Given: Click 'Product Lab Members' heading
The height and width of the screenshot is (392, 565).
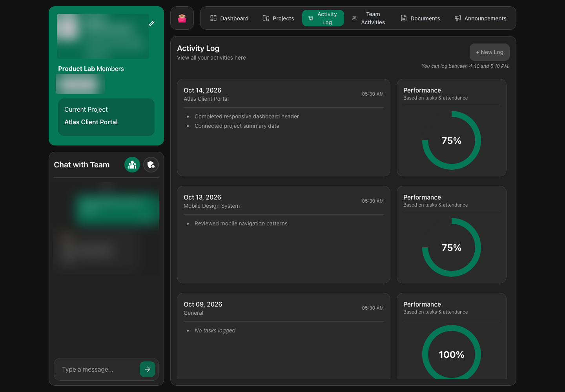Looking at the screenshot, I should pos(91,69).
